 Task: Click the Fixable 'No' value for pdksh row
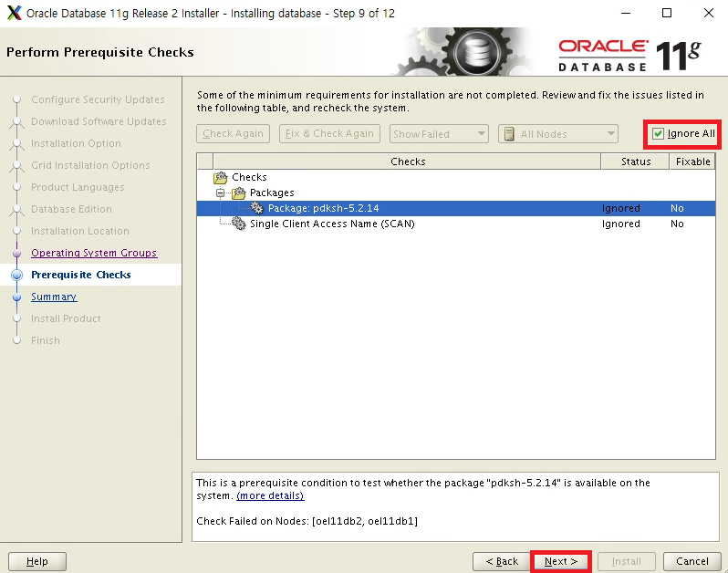tap(677, 208)
